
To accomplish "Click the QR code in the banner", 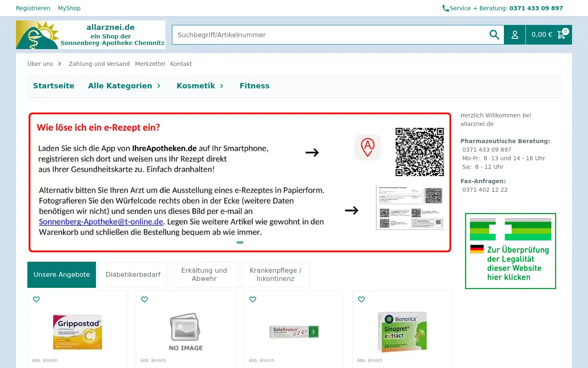I will pos(419,152).
